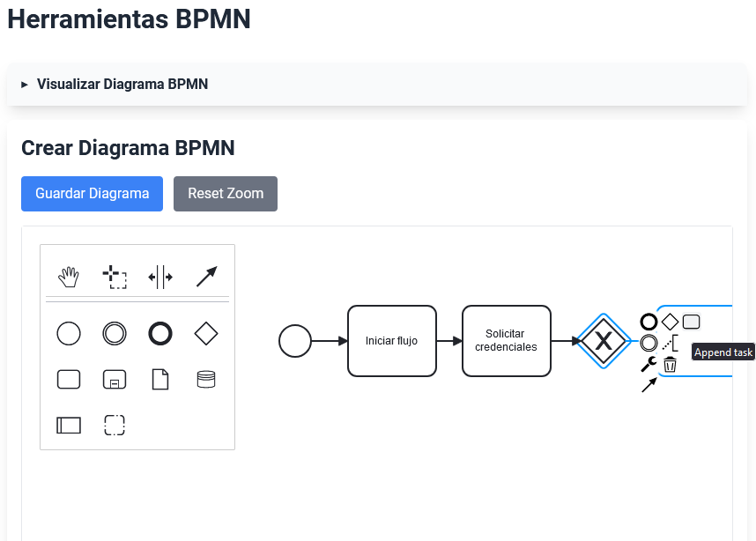Delete the gateway using the trash icon
Viewport: 756px width, 541px height.
tap(670, 365)
